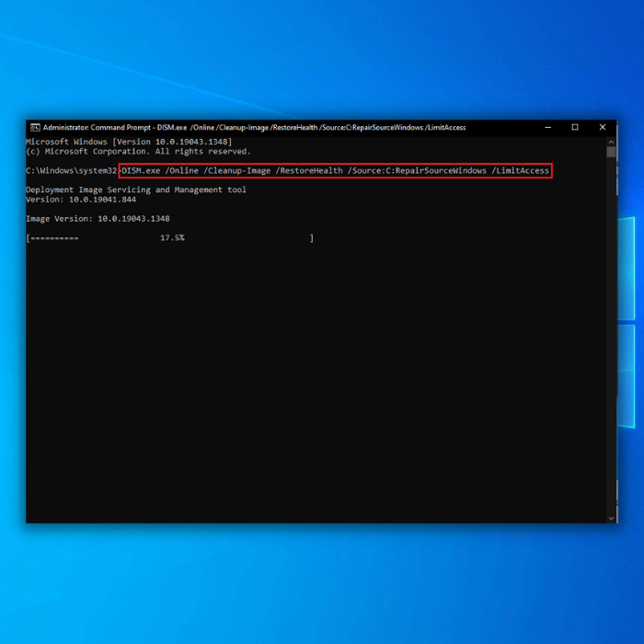Click the C:\Windows\system32 prompt path
Screen dimensions: 644x644
71,171
